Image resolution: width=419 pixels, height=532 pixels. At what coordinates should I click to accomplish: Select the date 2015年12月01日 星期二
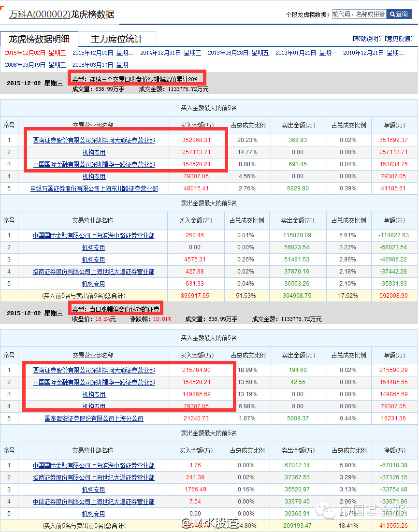click(97, 54)
